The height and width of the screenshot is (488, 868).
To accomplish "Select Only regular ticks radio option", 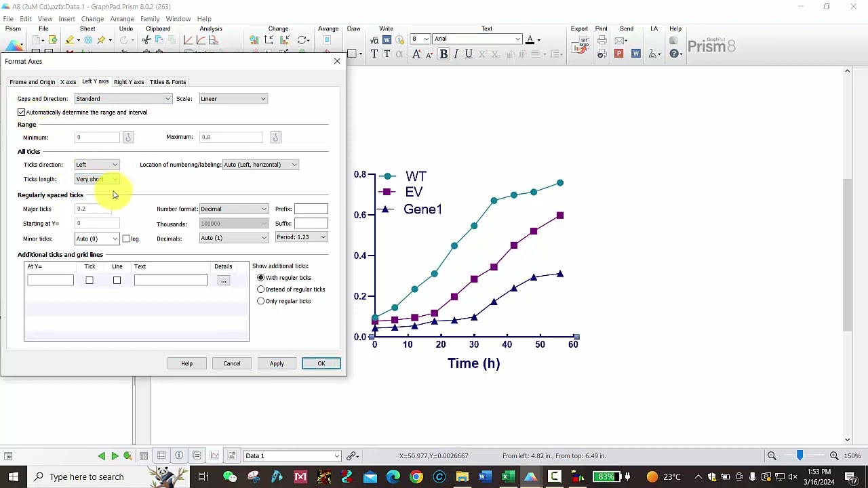I will (x=261, y=301).
